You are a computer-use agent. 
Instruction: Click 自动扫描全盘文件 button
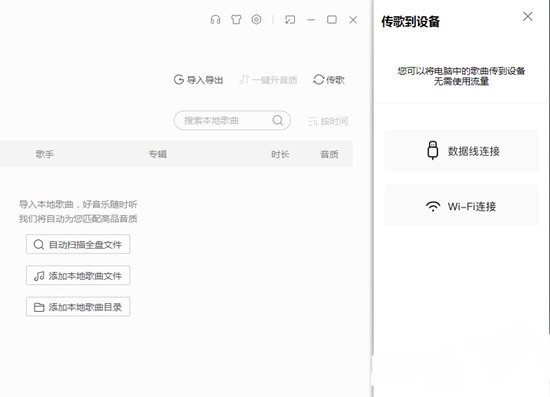click(78, 244)
